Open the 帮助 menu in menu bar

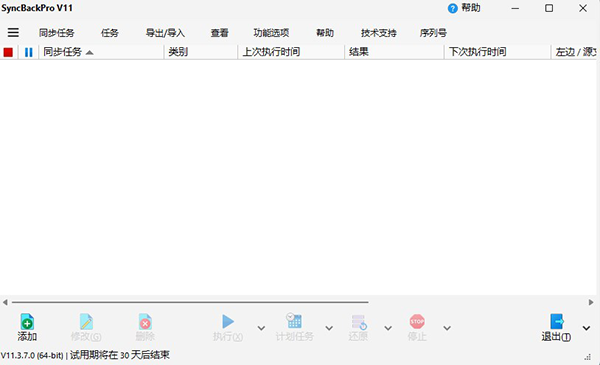click(325, 33)
